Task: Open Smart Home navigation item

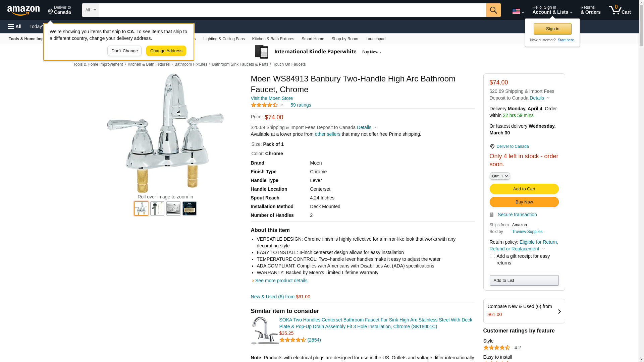Action: pos(313,39)
